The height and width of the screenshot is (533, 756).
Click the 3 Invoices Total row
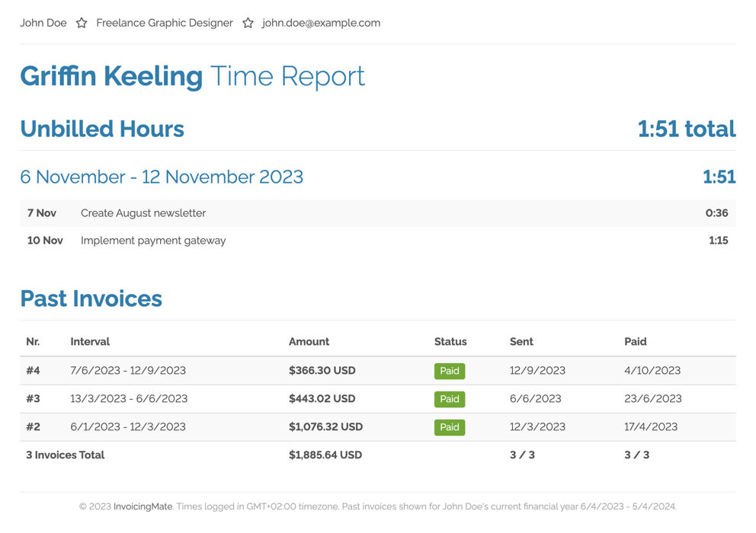point(65,455)
